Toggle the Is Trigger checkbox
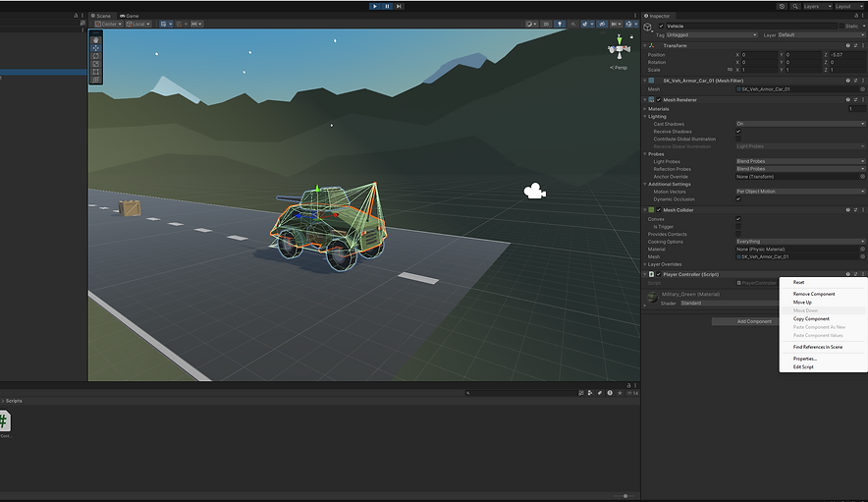The width and height of the screenshot is (868, 502). tap(738, 227)
